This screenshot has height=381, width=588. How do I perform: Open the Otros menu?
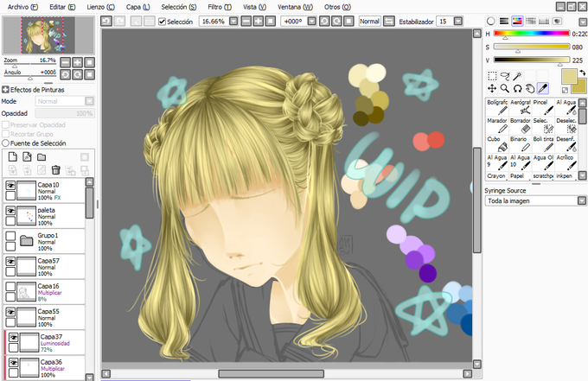pos(337,7)
